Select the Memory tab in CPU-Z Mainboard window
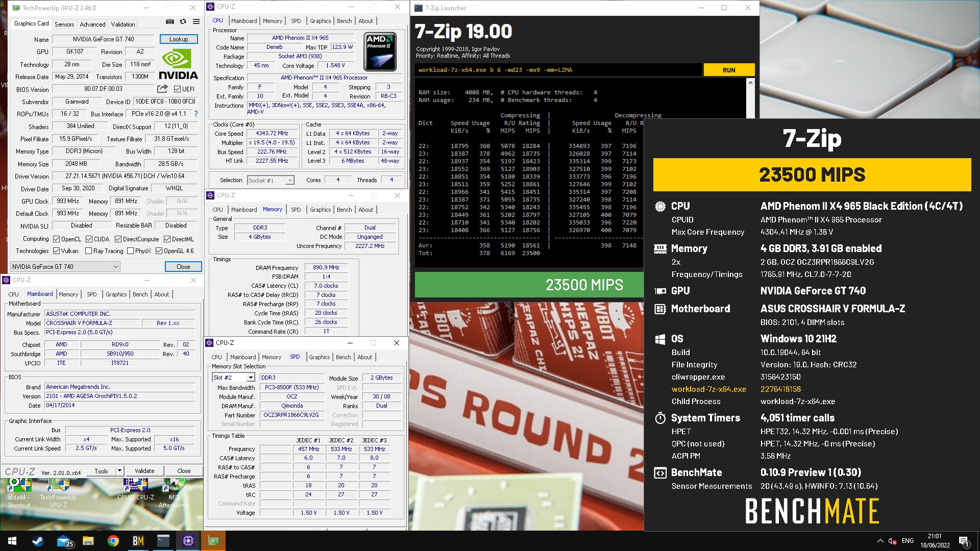This screenshot has height=551, width=980. click(x=68, y=294)
